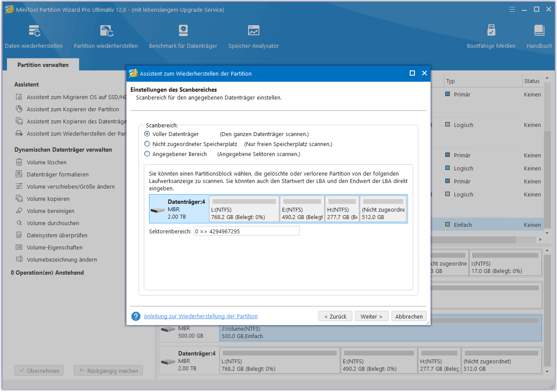Select H:(NTFS) block in dialog disk map

[x=342, y=209]
